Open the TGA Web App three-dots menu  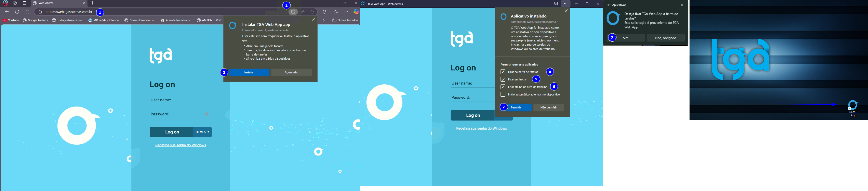tap(566, 4)
